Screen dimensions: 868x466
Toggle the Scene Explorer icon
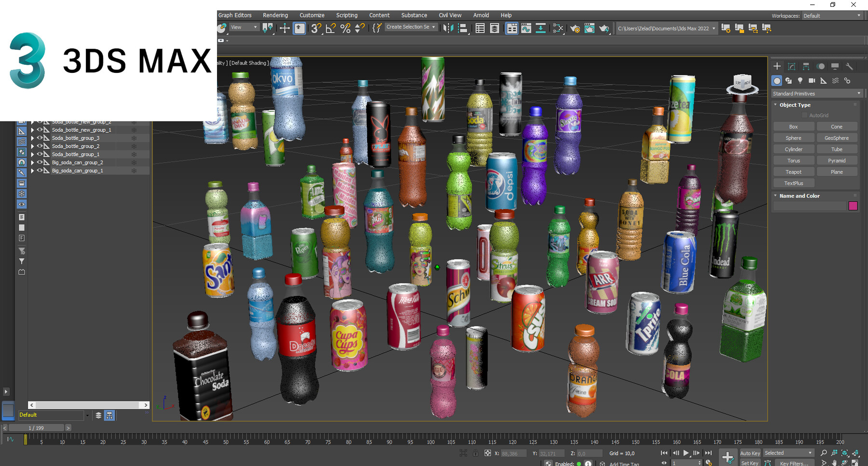click(x=480, y=28)
